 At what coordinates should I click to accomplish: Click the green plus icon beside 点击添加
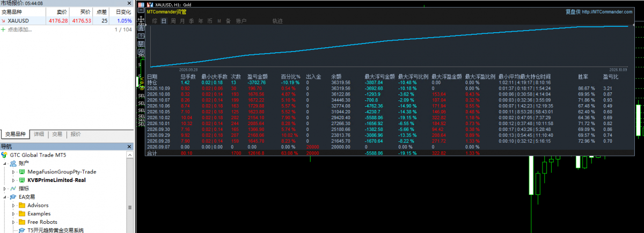click(x=3, y=30)
